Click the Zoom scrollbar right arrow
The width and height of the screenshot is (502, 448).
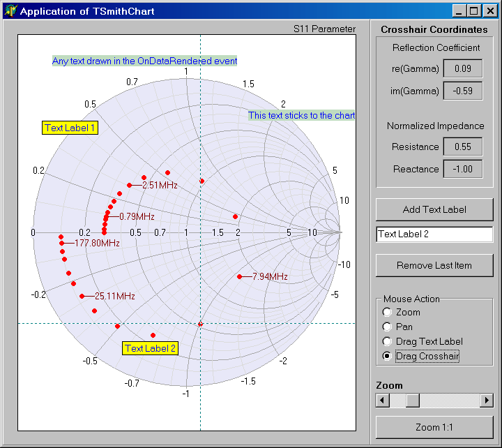point(487,401)
